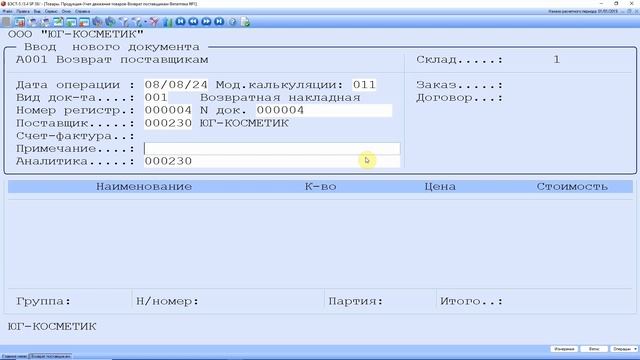Click the Аналитика field 000230
The width and height of the screenshot is (640, 360).
pyautogui.click(x=272, y=161)
